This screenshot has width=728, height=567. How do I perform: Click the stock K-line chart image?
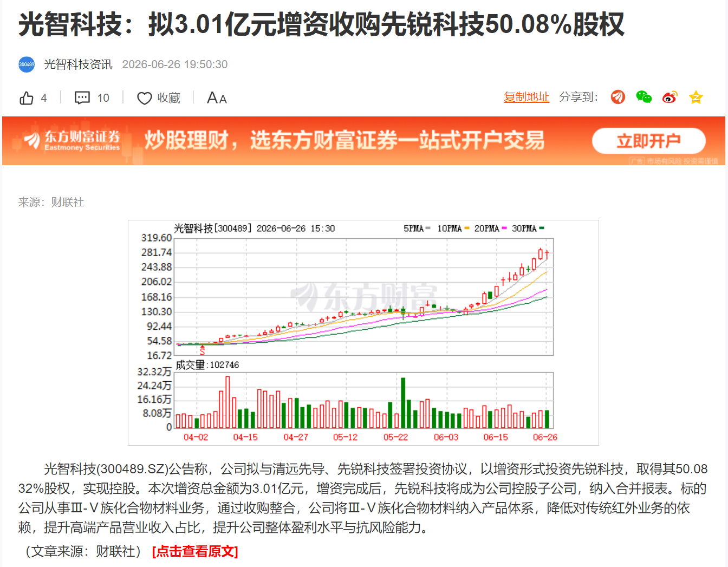pos(363,333)
